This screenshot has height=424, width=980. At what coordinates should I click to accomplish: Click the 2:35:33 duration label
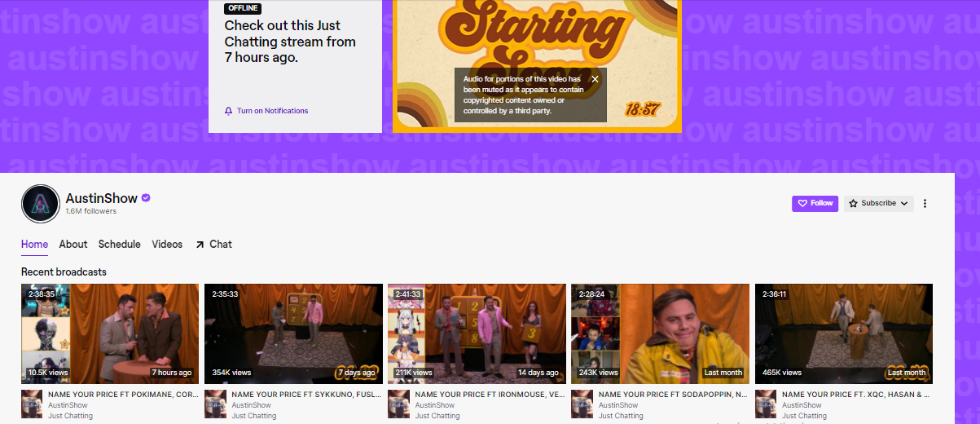(x=225, y=294)
